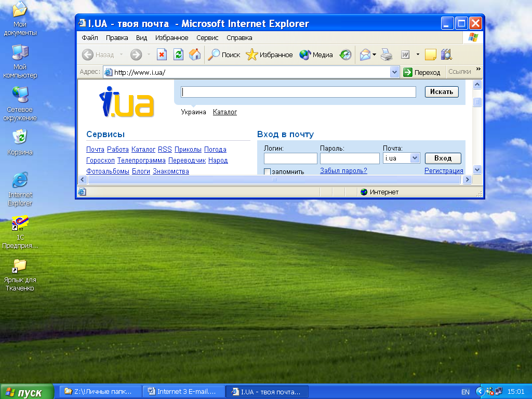Viewport: 532px width, 399px height.
Task: Click the Вход login button
Action: 443,158
